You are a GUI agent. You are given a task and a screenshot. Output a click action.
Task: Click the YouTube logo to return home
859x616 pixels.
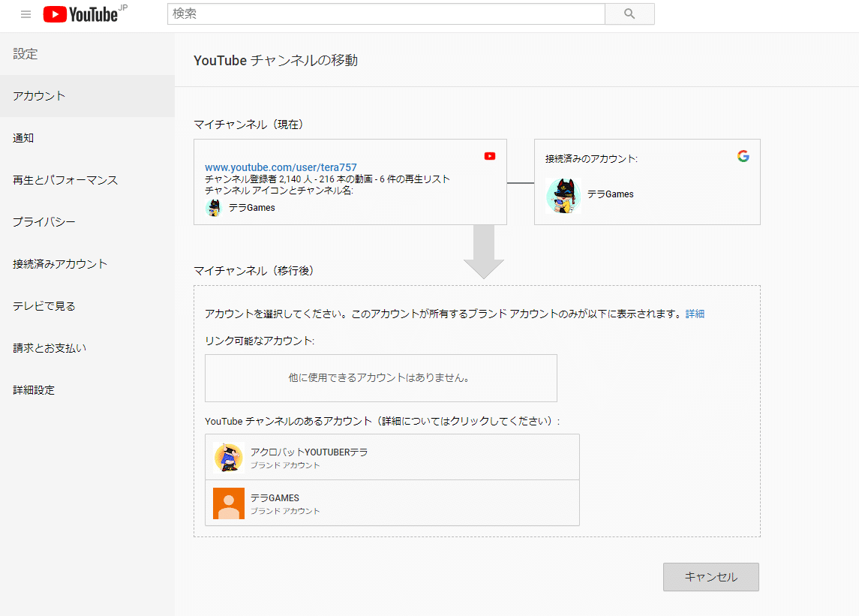point(80,14)
